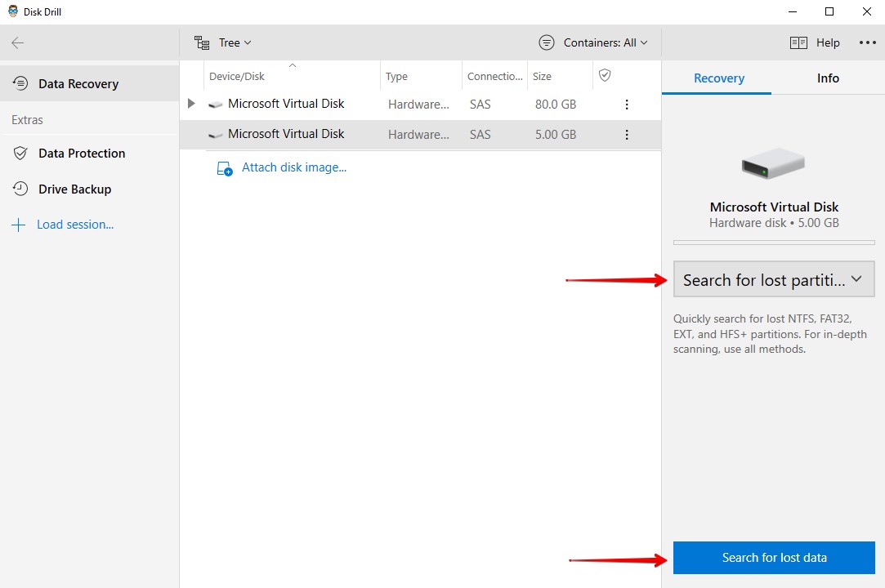Minimize the Disk Drill window
This screenshot has height=588, width=885.
(x=793, y=11)
